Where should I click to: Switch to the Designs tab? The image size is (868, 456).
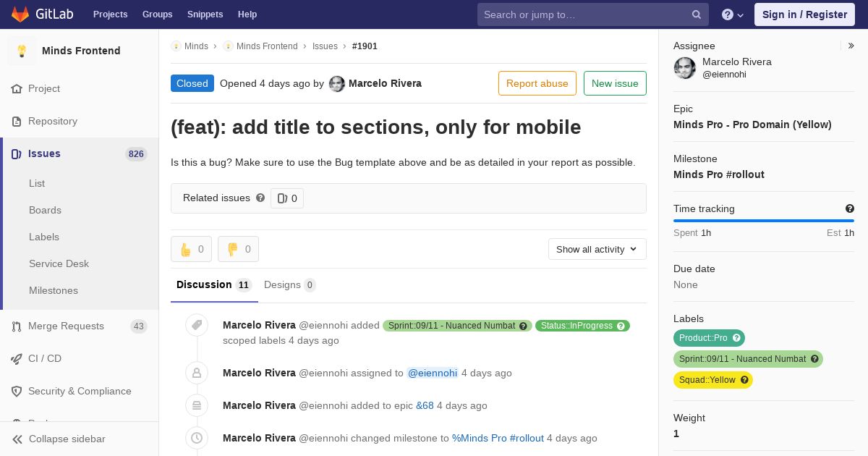coord(289,285)
